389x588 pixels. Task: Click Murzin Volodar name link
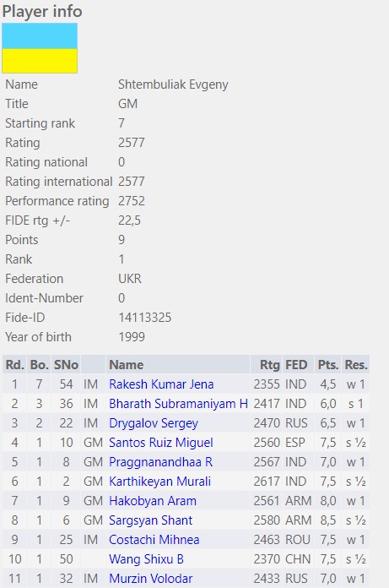150,579
